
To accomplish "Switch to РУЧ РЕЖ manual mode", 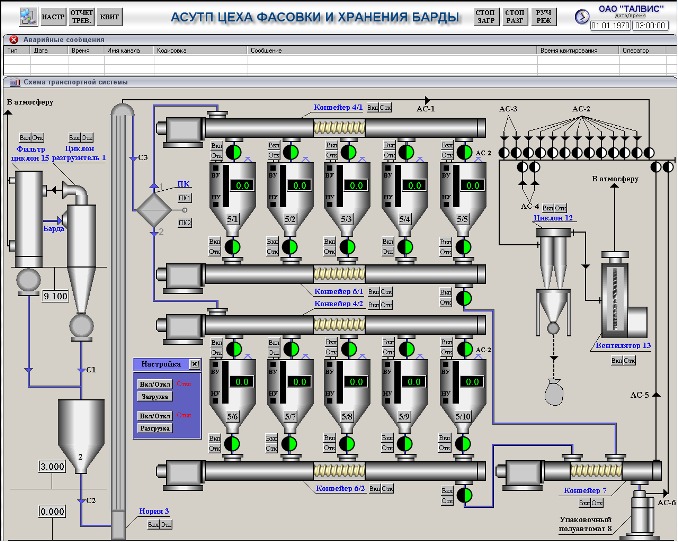I will point(543,17).
